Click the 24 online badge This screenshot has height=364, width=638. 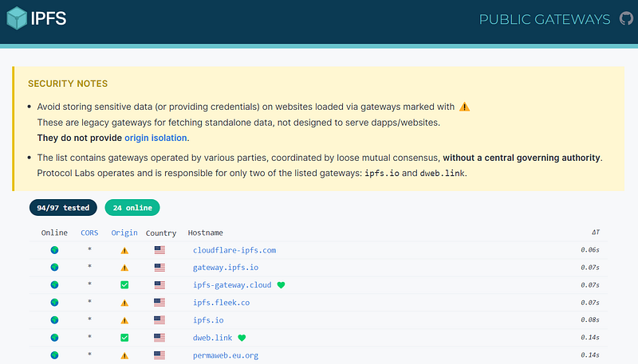click(132, 208)
